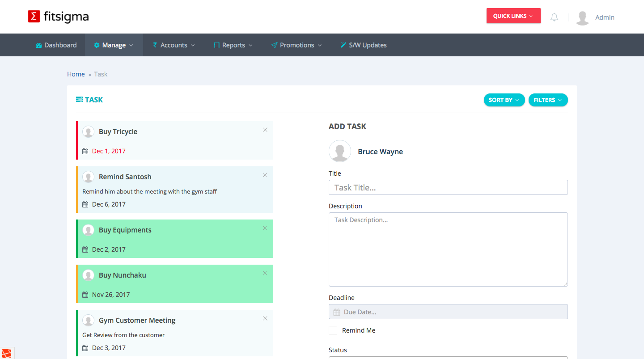
Task: Click the Home breadcrumb link
Action: [x=76, y=74]
